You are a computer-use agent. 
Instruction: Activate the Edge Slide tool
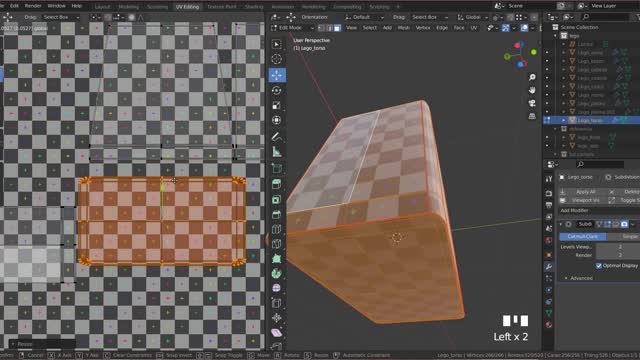277,303
